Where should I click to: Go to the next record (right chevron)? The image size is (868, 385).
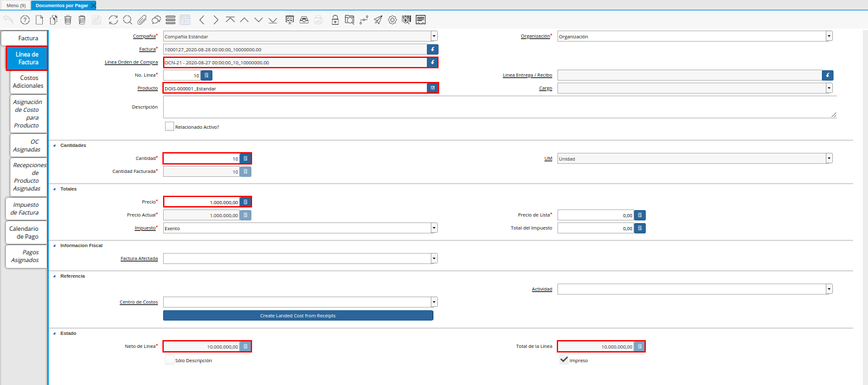(x=216, y=20)
